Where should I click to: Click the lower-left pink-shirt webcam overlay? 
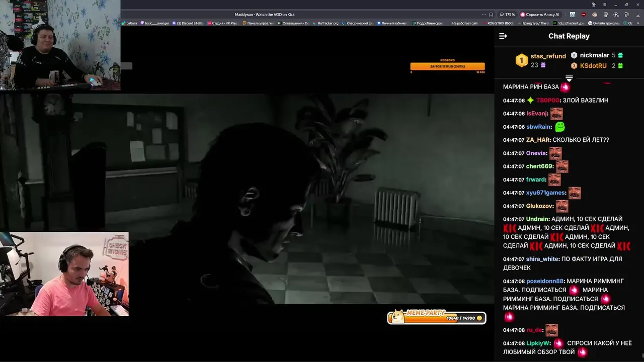64,274
